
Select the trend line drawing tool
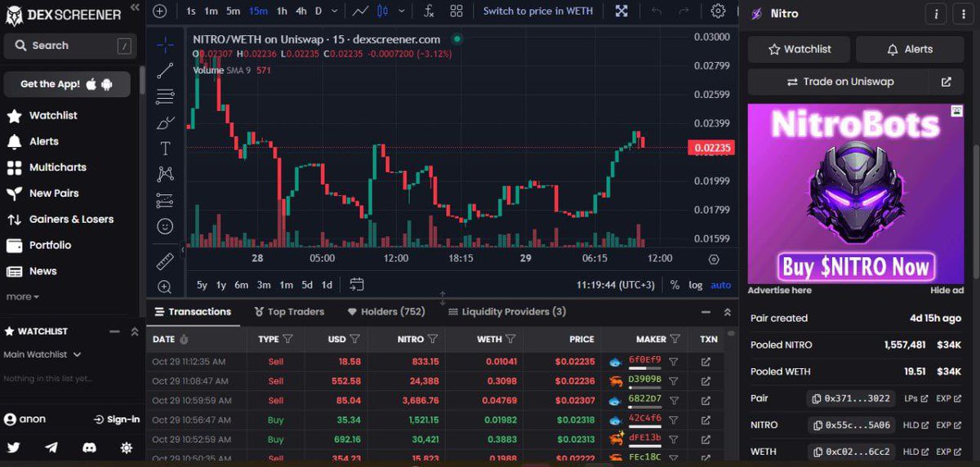[165, 70]
